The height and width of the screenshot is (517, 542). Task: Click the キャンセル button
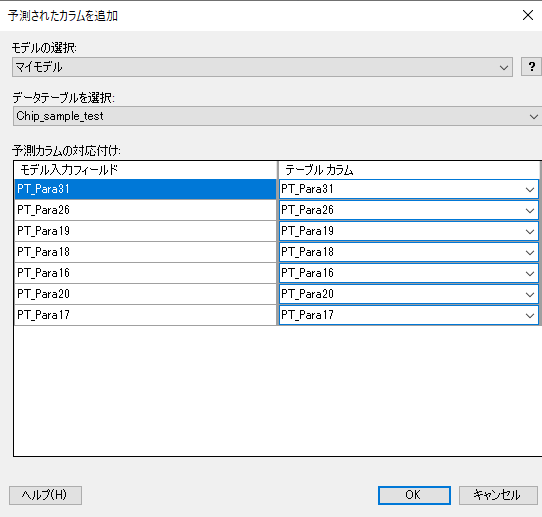(498, 495)
